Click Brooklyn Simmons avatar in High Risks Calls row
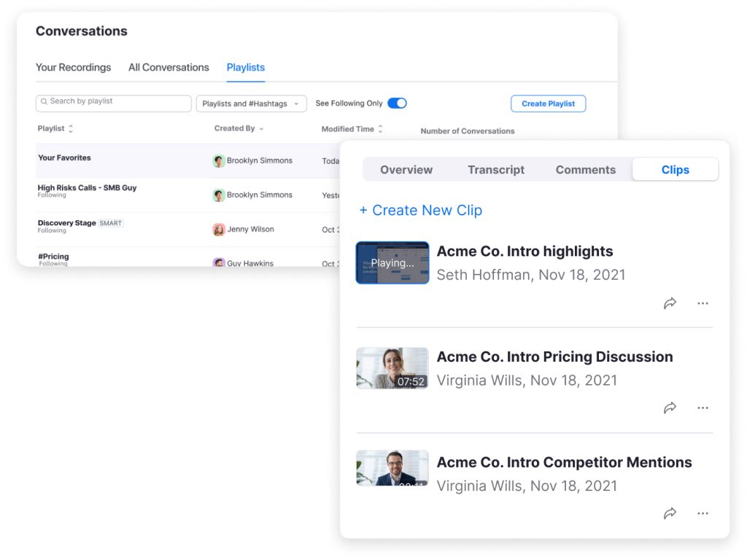This screenshot has height=560, width=747. point(219,195)
